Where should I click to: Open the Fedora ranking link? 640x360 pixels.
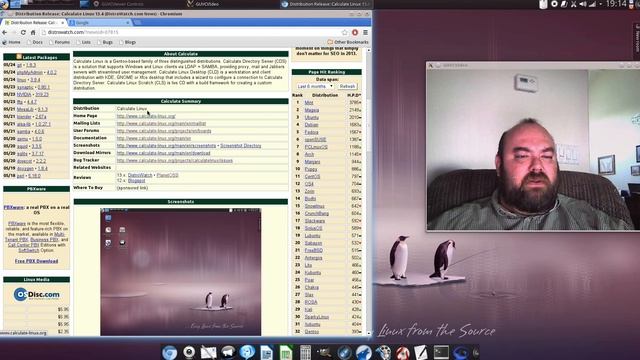(x=311, y=132)
